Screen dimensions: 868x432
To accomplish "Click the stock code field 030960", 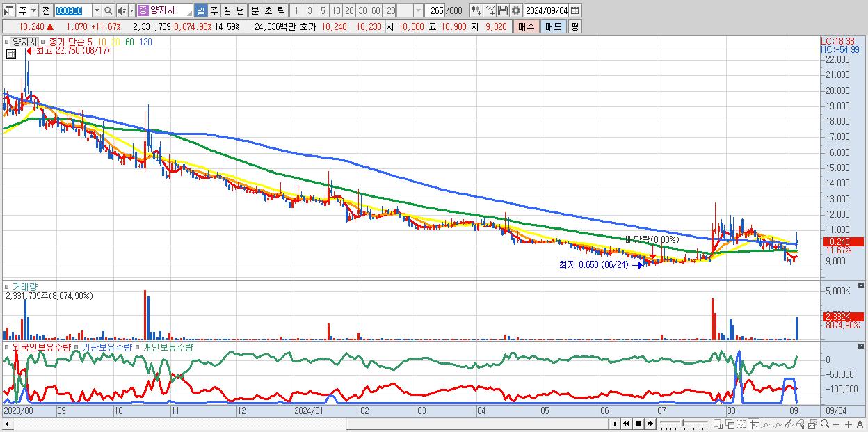I will (x=73, y=10).
